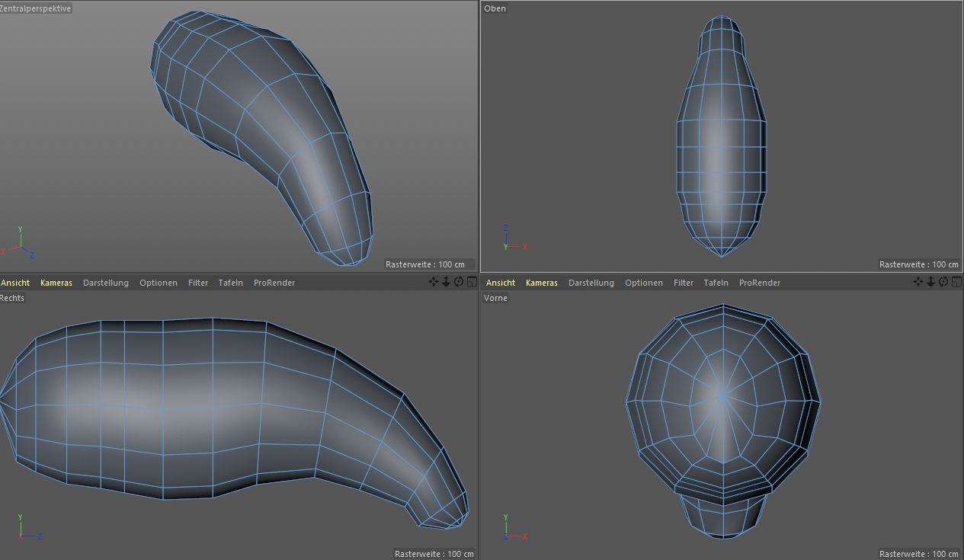Click the rotate-camera icon above the Vorne view
This screenshot has height=560, width=964.
pos(943,282)
